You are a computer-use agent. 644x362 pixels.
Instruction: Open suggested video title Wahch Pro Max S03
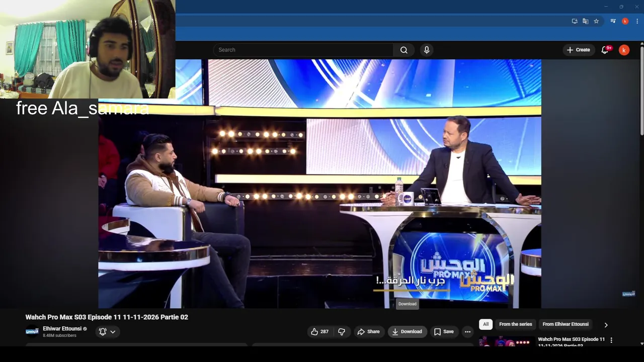pyautogui.click(x=572, y=342)
